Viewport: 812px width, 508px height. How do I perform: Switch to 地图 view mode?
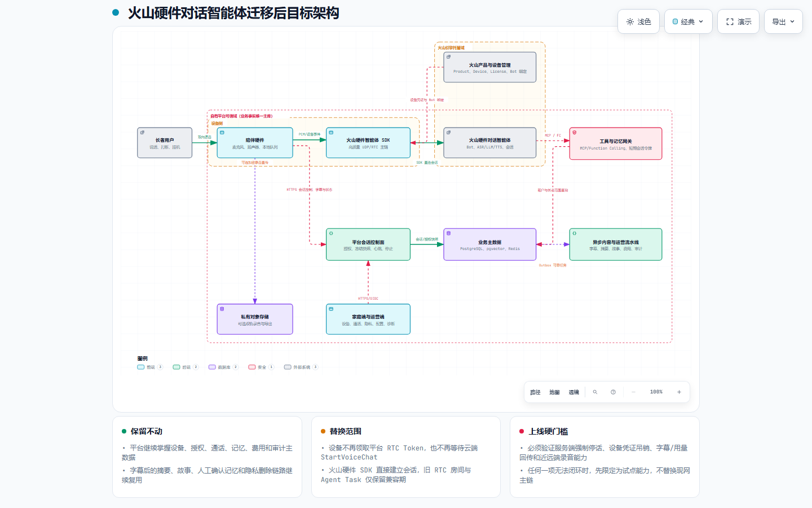(554, 392)
